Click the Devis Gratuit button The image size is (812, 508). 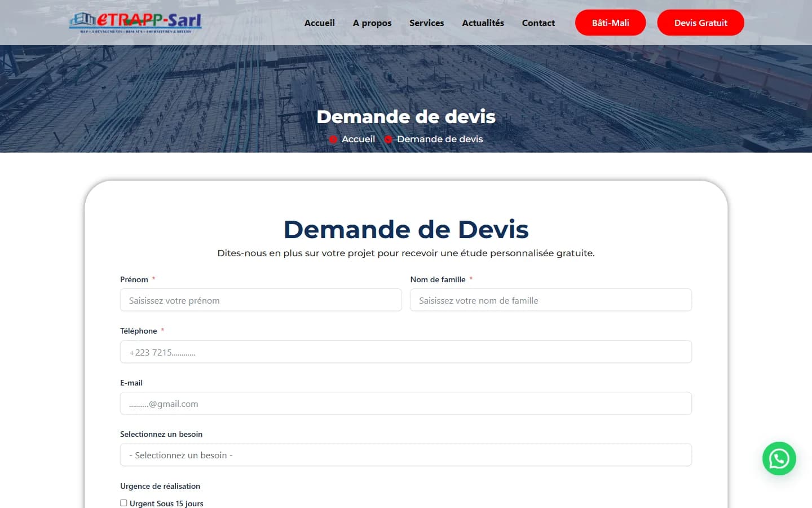tap(701, 23)
